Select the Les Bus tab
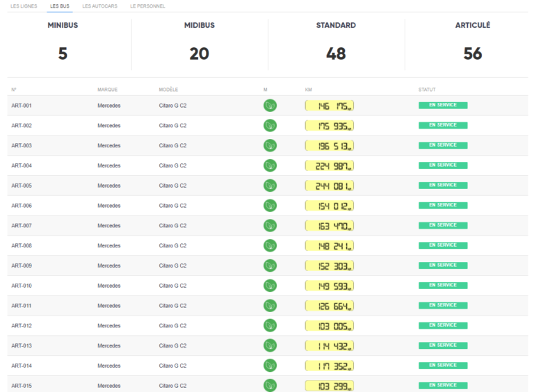 tap(59, 6)
